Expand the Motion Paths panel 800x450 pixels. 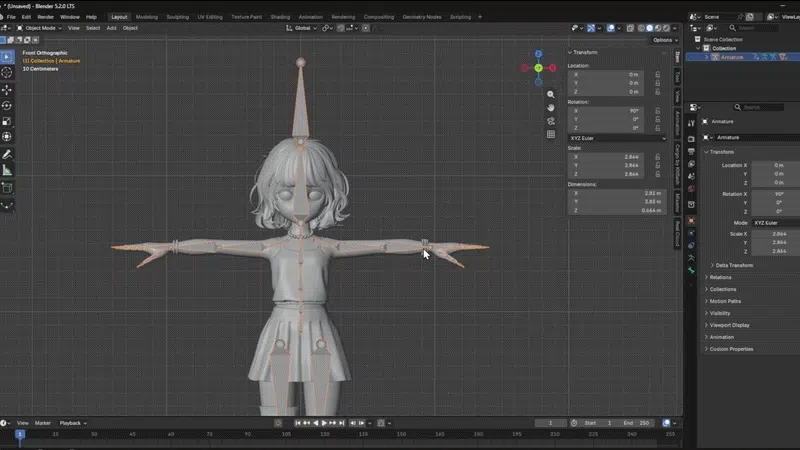(x=725, y=302)
